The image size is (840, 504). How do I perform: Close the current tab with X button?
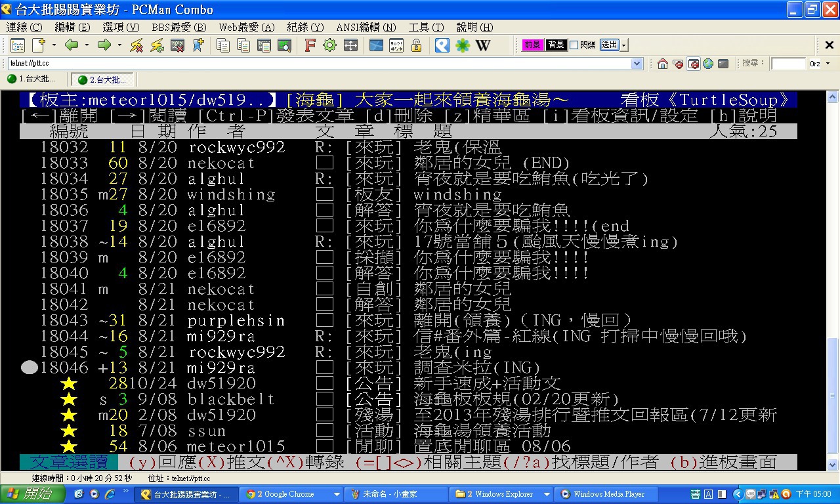[x=829, y=45]
